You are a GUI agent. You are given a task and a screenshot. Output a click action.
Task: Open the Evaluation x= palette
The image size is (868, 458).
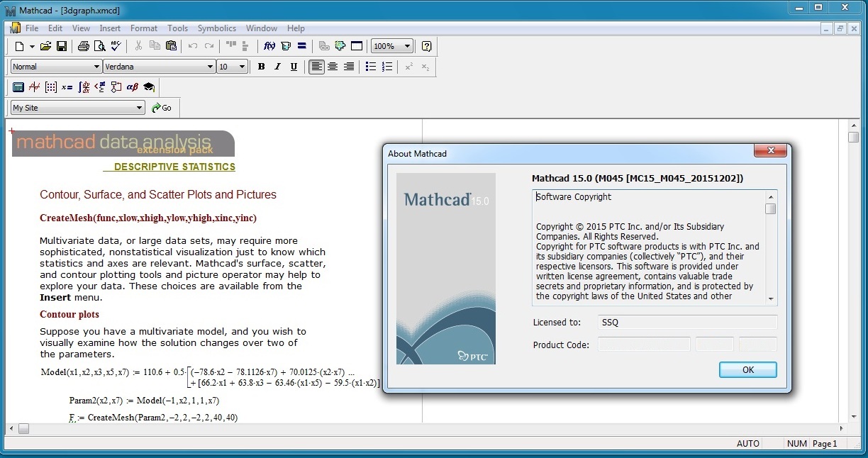tap(67, 87)
